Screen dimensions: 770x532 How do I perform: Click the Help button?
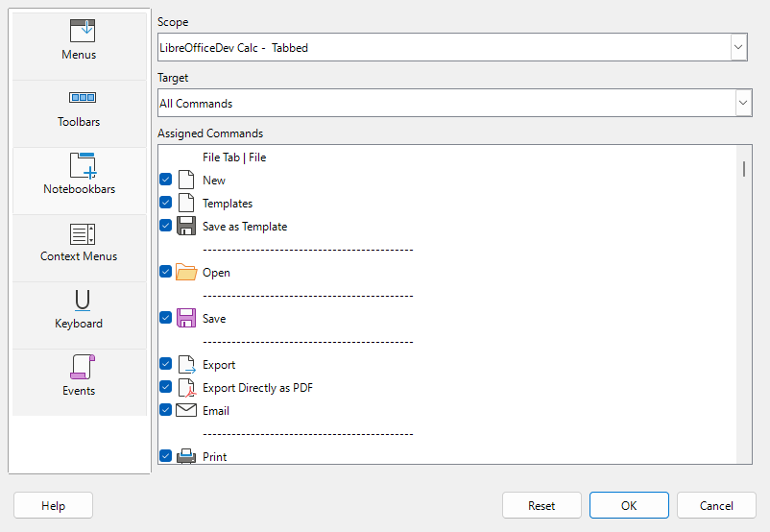click(x=53, y=505)
